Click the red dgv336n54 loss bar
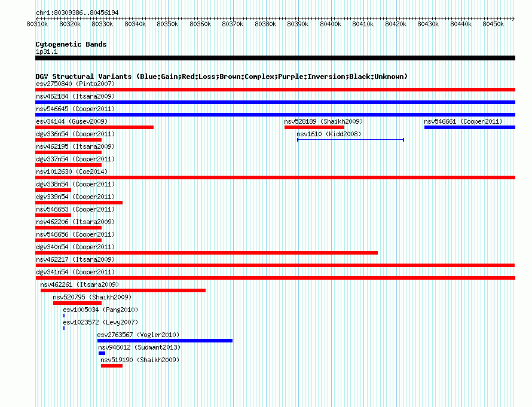 tap(69, 140)
